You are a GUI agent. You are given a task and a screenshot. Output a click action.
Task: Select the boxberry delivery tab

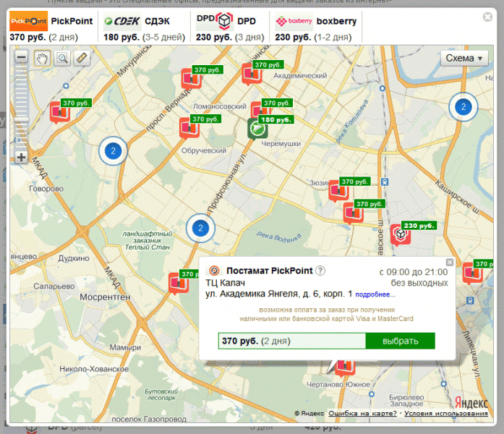316,27
